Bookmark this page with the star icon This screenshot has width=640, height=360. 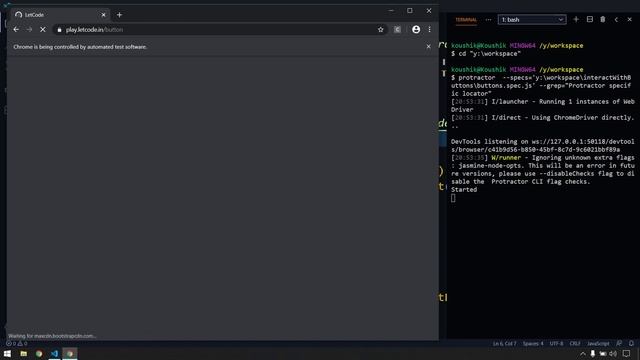380,29
